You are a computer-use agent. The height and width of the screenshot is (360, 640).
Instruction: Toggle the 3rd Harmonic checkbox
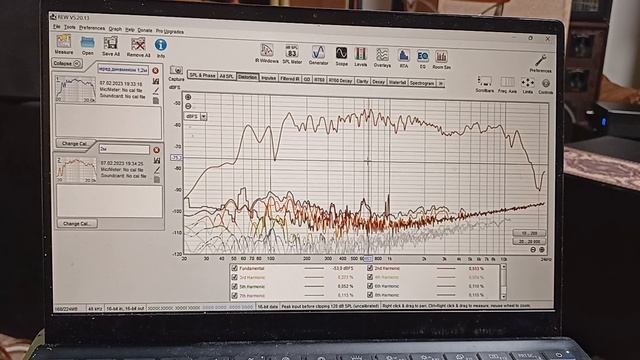pos(234,277)
